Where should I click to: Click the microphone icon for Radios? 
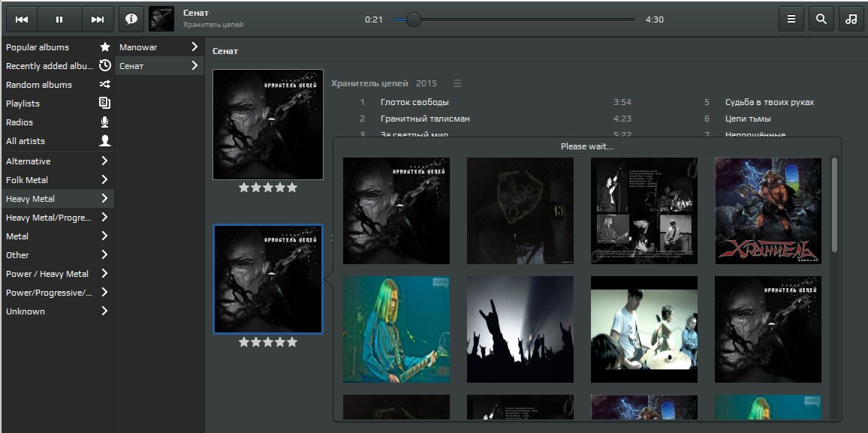(104, 122)
